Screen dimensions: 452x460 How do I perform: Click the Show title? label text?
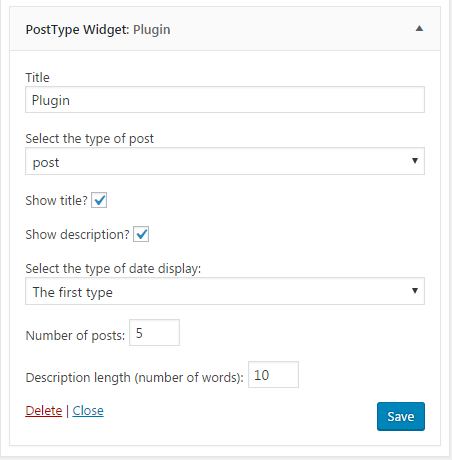(56, 201)
